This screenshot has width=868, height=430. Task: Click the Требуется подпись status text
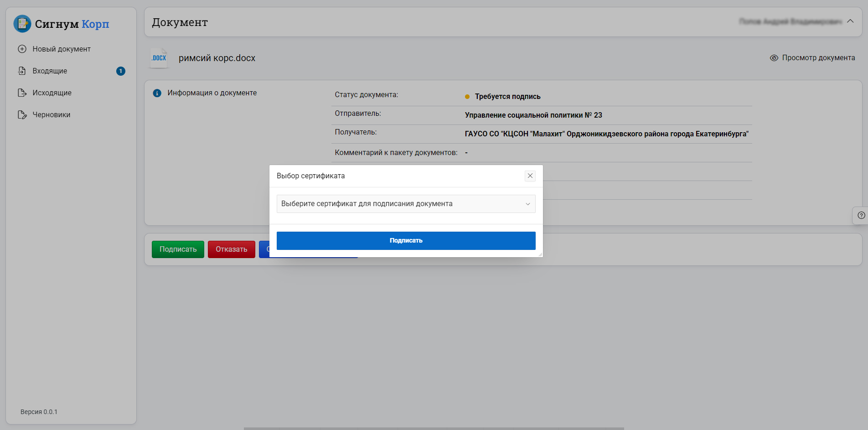pos(508,97)
